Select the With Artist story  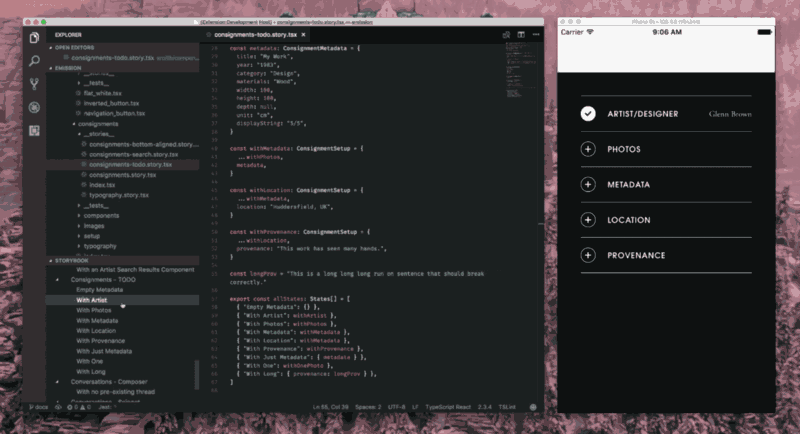point(91,300)
